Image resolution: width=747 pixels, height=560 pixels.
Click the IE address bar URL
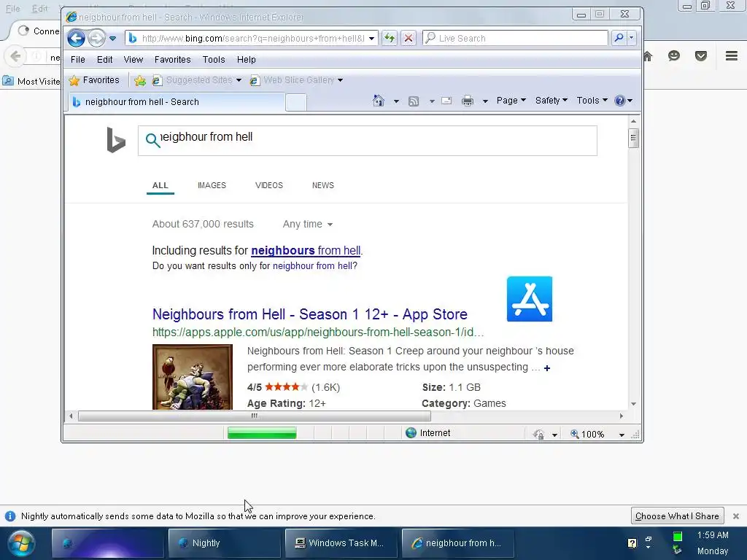(x=253, y=39)
